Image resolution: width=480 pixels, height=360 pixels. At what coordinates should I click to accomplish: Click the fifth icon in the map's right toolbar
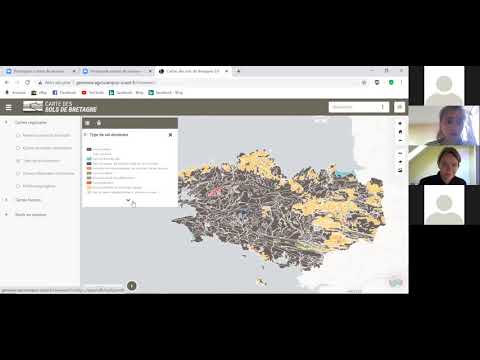pos(400,162)
